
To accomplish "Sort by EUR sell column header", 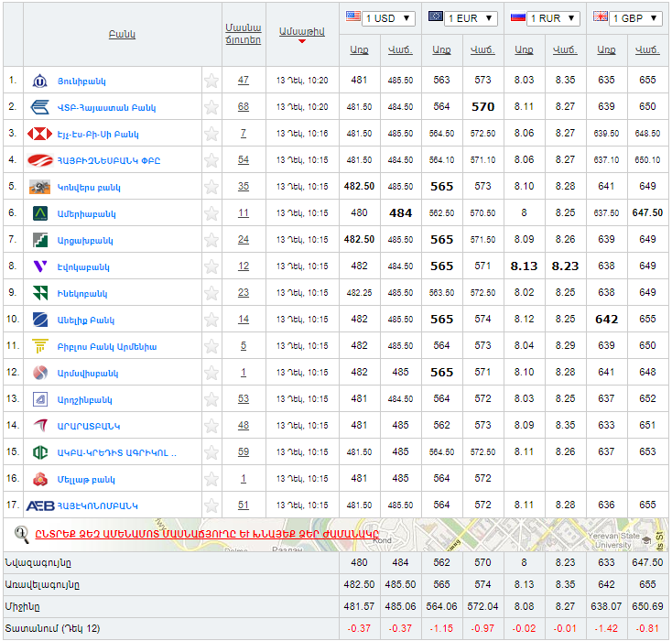I will click(x=482, y=49).
